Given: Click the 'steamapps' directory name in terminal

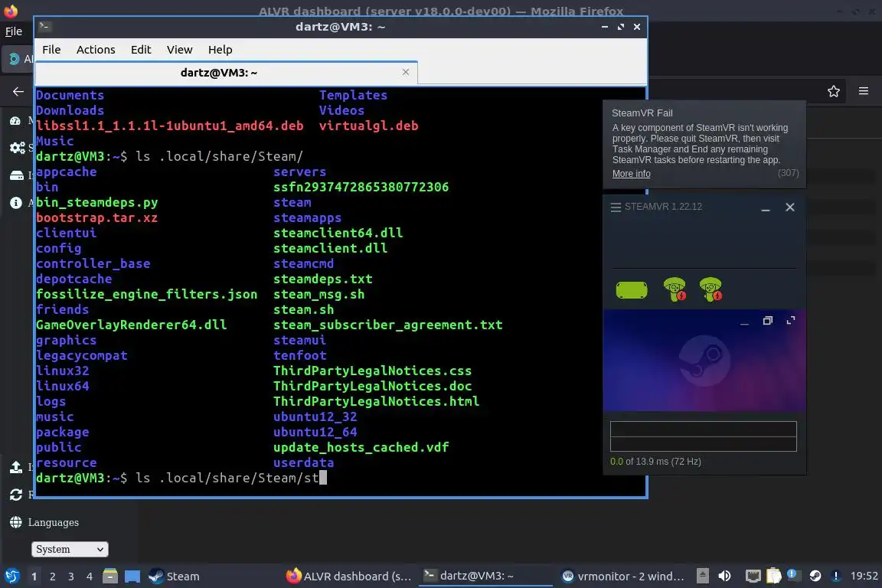Looking at the screenshot, I should (x=307, y=217).
